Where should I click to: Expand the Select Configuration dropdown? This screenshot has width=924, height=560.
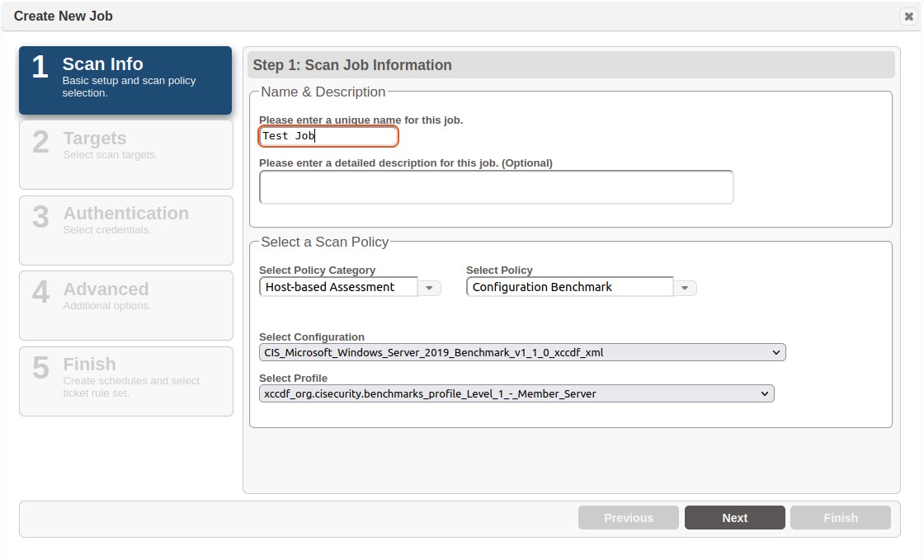pos(521,352)
